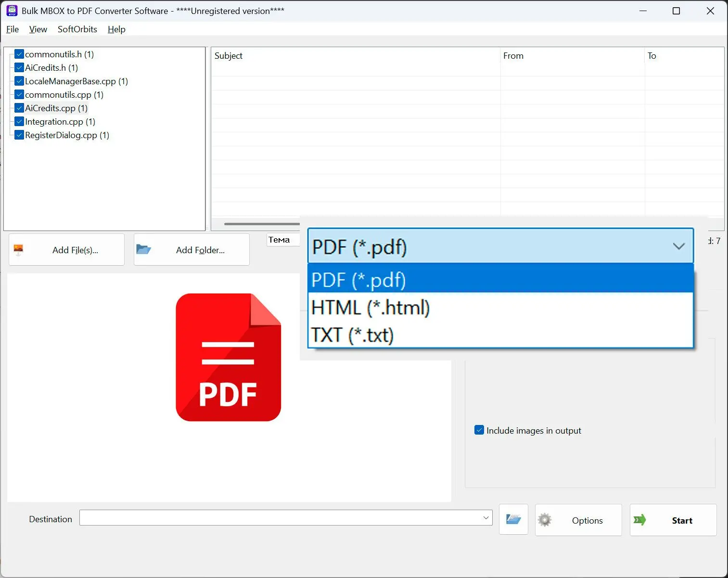Click the Add File(s)... button

tap(66, 249)
